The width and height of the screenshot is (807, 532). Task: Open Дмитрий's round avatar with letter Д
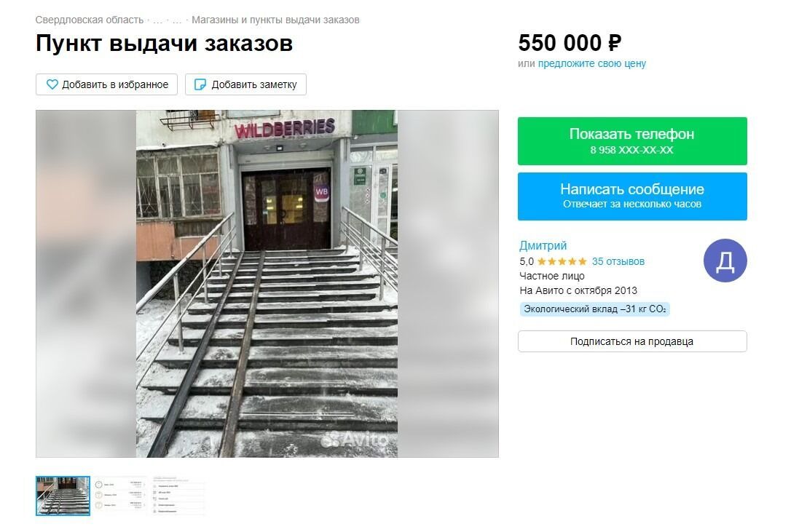[725, 261]
